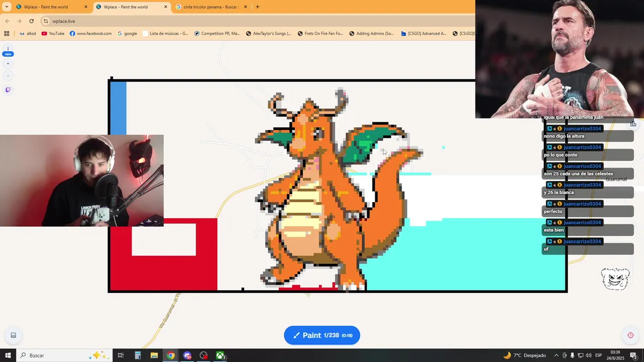The height and width of the screenshot is (362, 644).
Task: Open the round gauge app on taskbar
Action: tap(204, 355)
